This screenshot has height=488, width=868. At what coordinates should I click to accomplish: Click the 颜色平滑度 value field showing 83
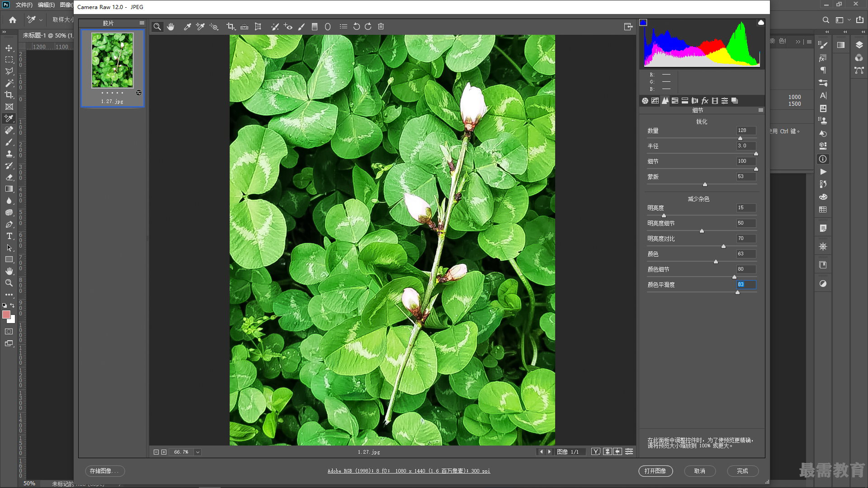tap(746, 285)
